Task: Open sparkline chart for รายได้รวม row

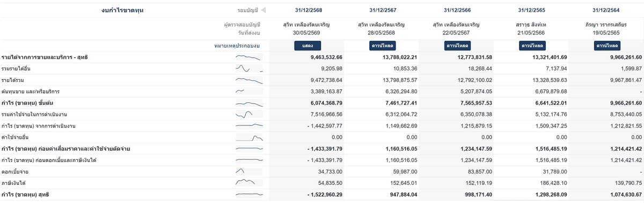Action: click(250, 80)
